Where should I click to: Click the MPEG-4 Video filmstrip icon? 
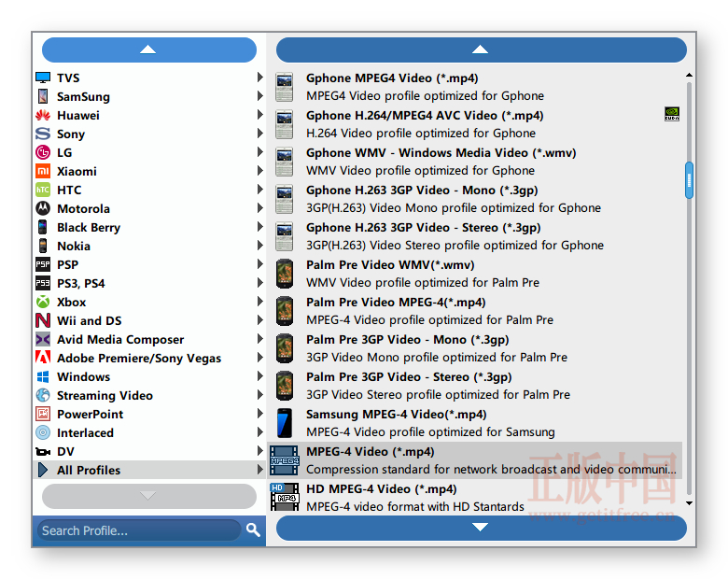coord(284,460)
